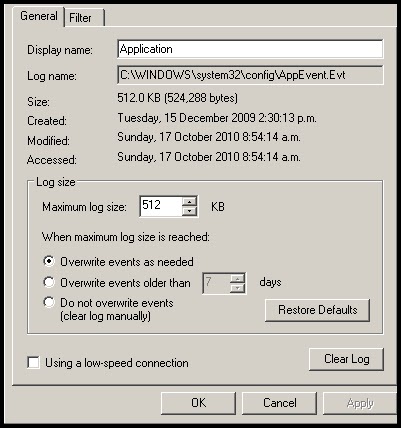Screen dimensions: 401x428
Task: Select the General tab
Action: (x=39, y=16)
